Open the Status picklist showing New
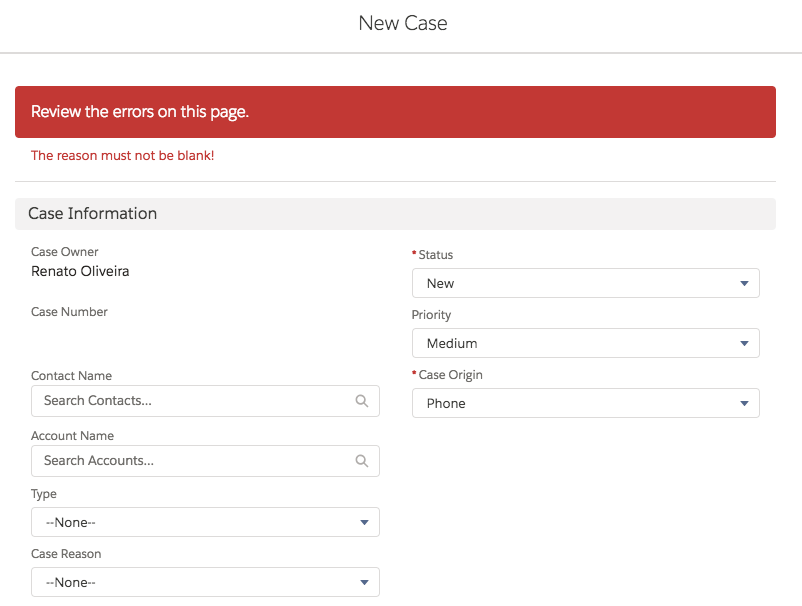Image resolution: width=802 pixels, height=606 pixels. (x=585, y=283)
